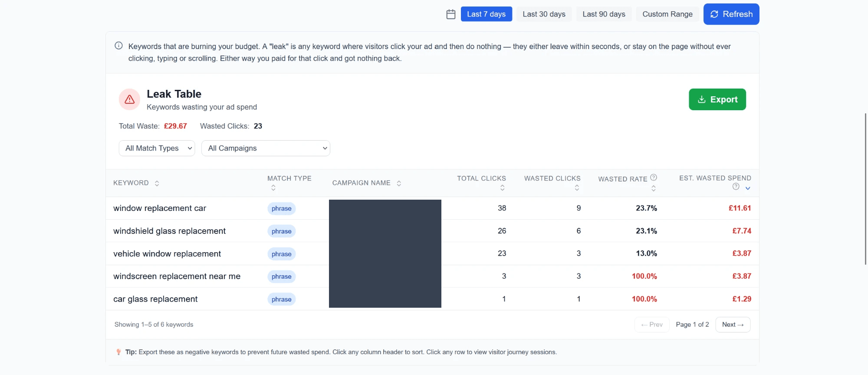Image resolution: width=868 pixels, height=375 pixels.
Task: Click phrase badge for car glass replacement
Action: (x=282, y=299)
